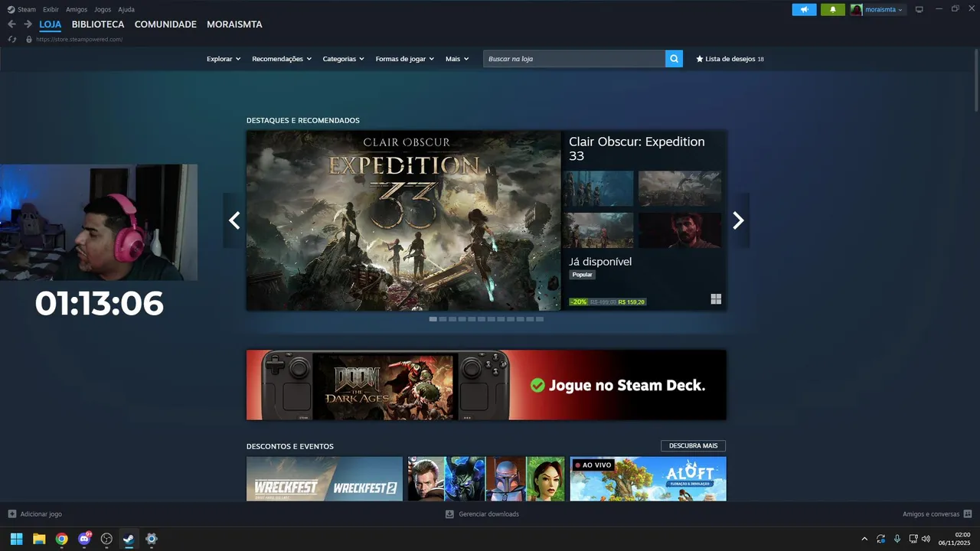Enter Big Picture mode via monitor icon
This screenshot has height=551, width=980.
pyautogui.click(x=920, y=9)
